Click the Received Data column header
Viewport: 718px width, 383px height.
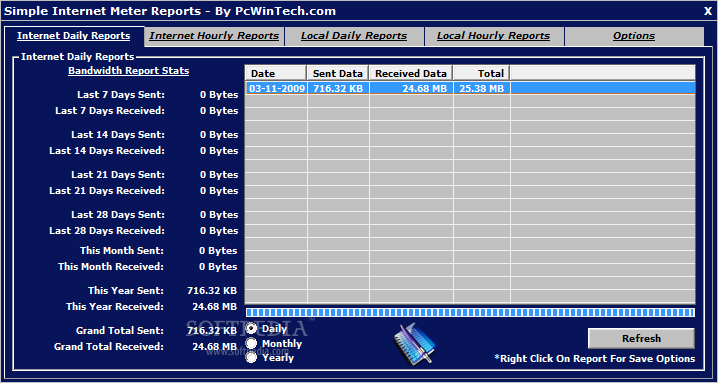pyautogui.click(x=411, y=73)
